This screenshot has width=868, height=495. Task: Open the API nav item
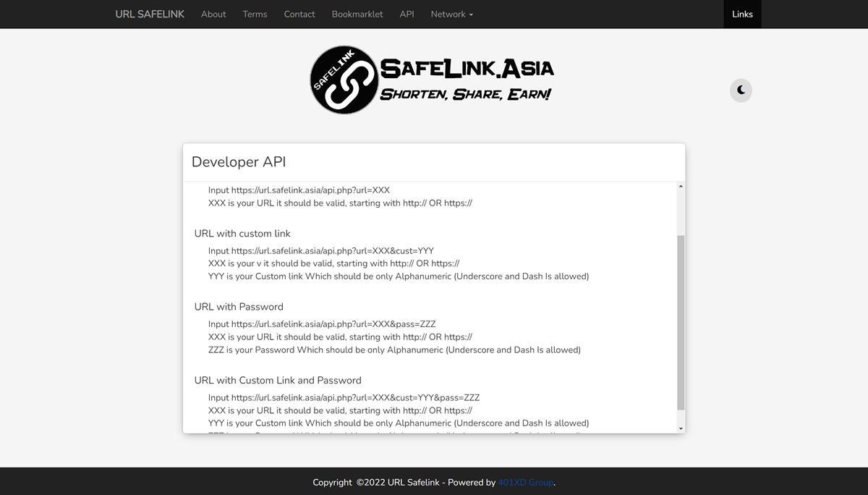[x=407, y=14]
